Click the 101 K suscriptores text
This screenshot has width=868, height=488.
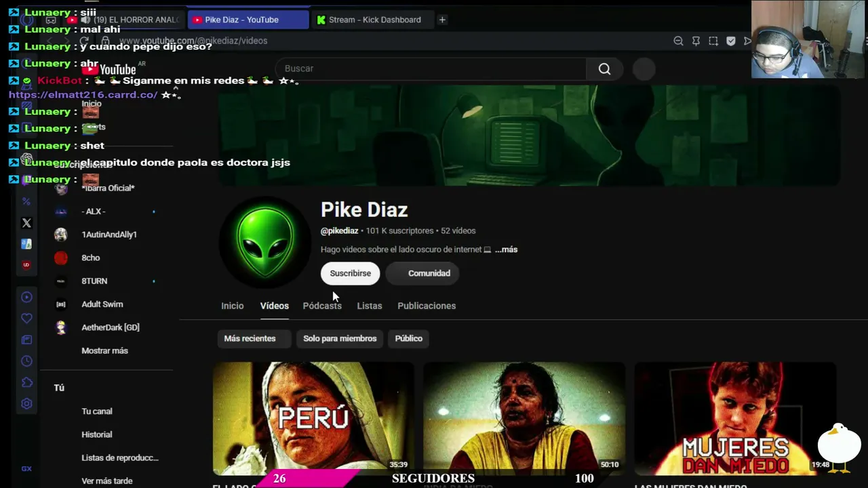[x=399, y=231]
